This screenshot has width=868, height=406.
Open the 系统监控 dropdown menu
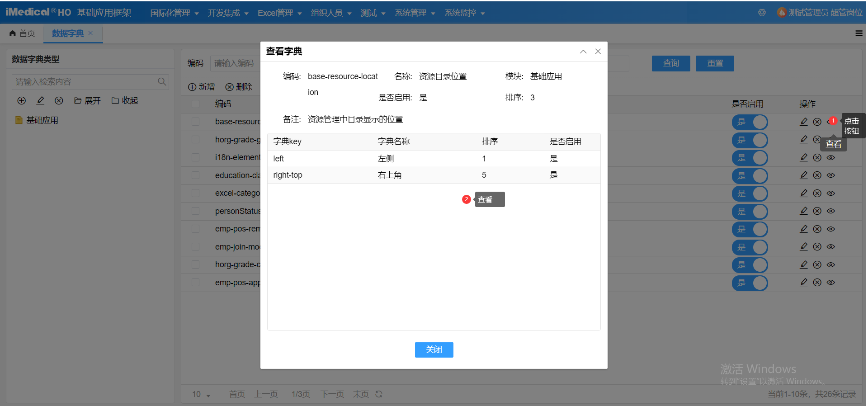pos(464,13)
